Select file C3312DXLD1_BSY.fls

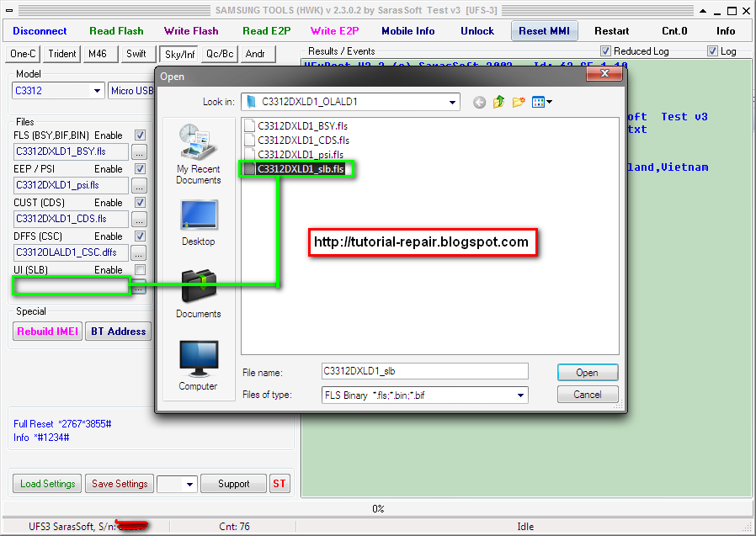click(x=296, y=126)
